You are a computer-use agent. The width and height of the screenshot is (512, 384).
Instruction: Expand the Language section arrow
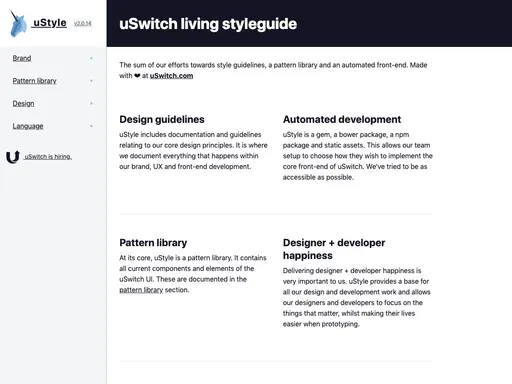point(91,126)
